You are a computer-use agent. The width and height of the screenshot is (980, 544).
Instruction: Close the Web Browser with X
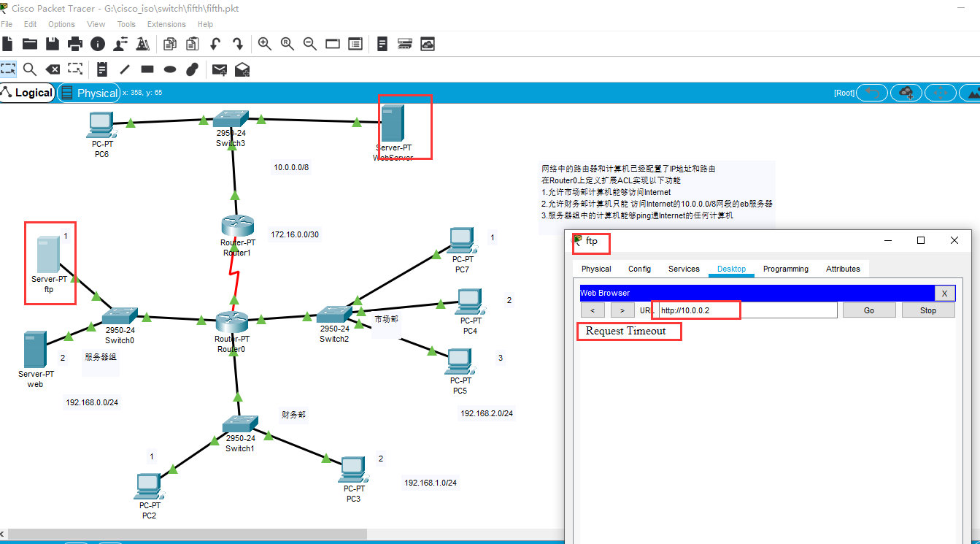click(x=944, y=294)
